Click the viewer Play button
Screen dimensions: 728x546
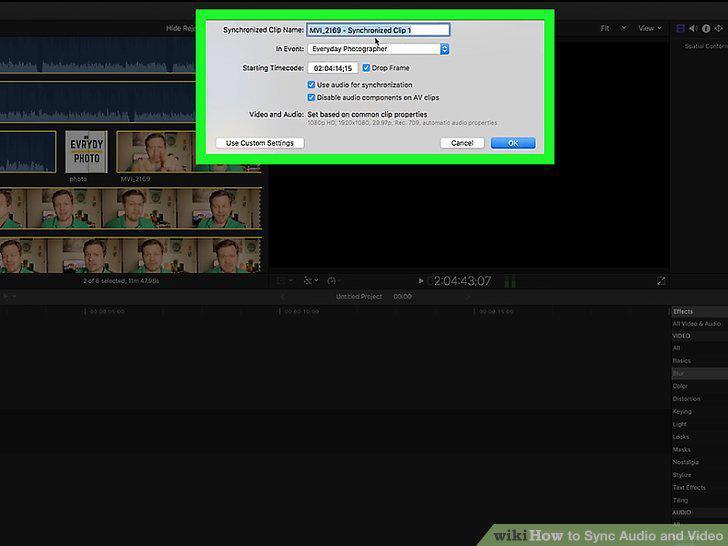tap(421, 281)
